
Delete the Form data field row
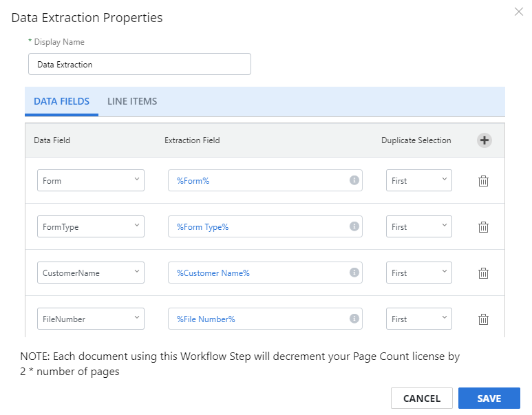coord(483,181)
